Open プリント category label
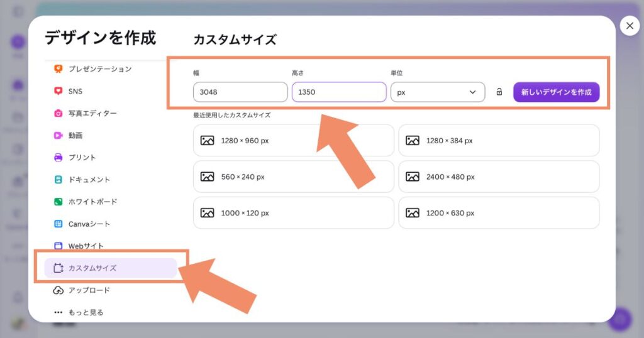644x338 pixels. click(82, 158)
